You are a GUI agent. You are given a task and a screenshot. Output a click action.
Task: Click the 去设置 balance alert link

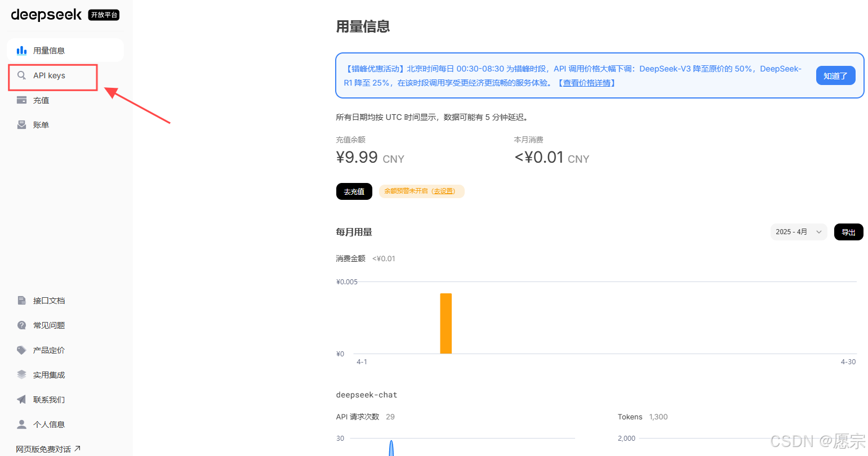click(443, 191)
